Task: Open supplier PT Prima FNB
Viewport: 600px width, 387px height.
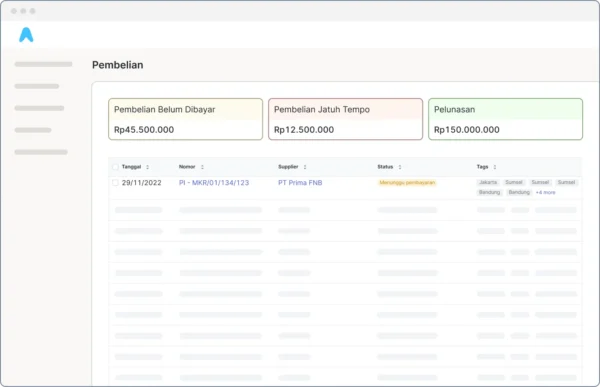Action: click(x=300, y=183)
